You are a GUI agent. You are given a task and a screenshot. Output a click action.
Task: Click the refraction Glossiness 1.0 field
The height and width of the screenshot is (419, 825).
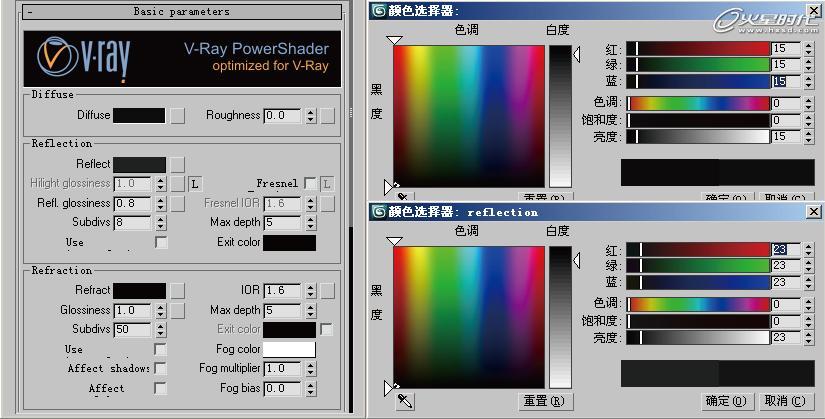(x=133, y=310)
